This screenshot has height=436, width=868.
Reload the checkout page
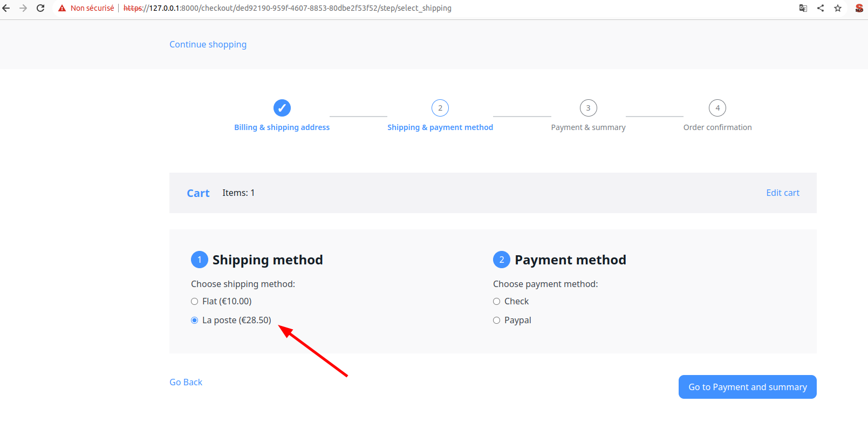(40, 8)
